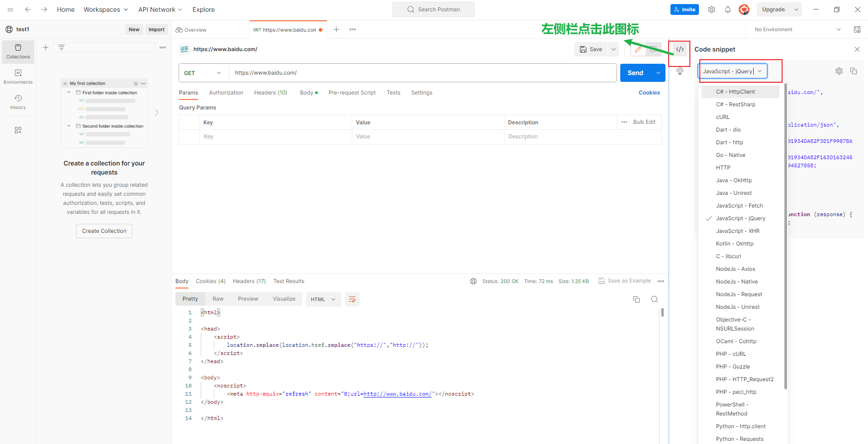Switch to the request Body tab
This screenshot has height=444, width=868.
[309, 93]
